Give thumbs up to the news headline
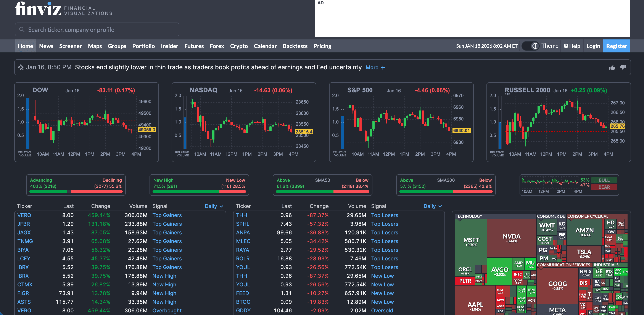This screenshot has height=315, width=644. 612,67
